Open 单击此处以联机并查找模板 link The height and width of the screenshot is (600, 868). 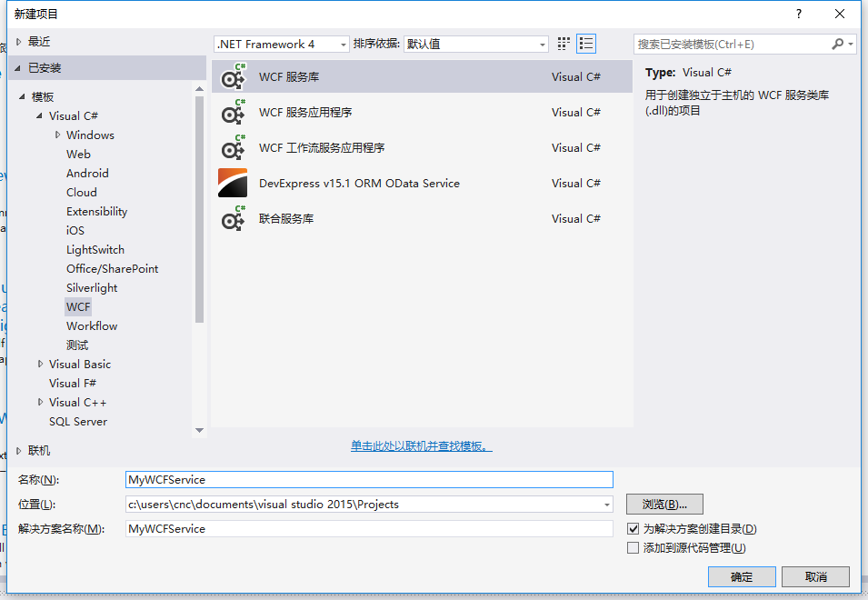tap(421, 446)
